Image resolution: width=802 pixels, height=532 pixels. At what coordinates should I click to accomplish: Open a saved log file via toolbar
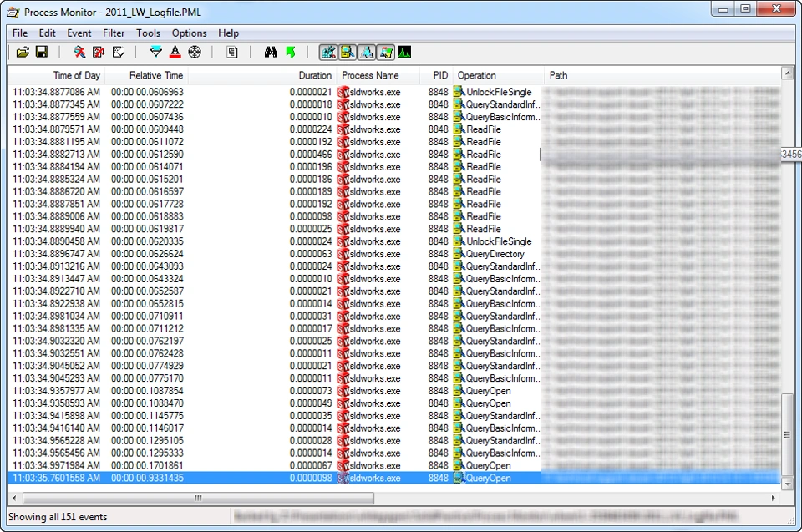[23, 52]
